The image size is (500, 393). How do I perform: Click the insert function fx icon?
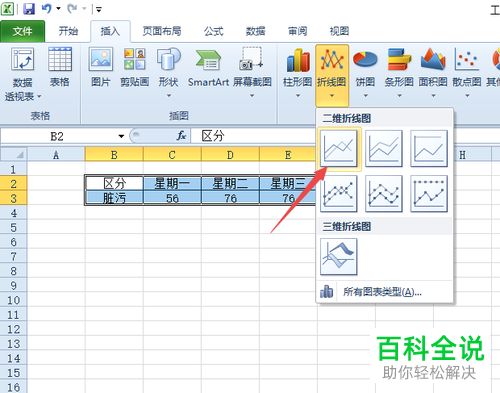pyautogui.click(x=181, y=136)
